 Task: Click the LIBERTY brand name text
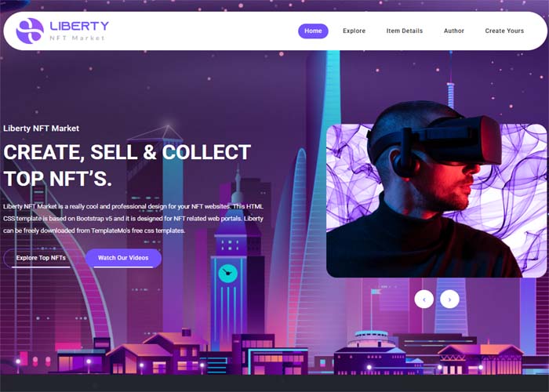(79, 26)
